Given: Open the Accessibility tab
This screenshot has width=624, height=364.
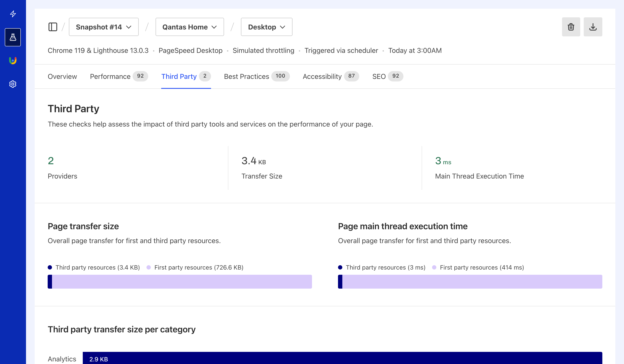Looking at the screenshot, I should (x=322, y=76).
